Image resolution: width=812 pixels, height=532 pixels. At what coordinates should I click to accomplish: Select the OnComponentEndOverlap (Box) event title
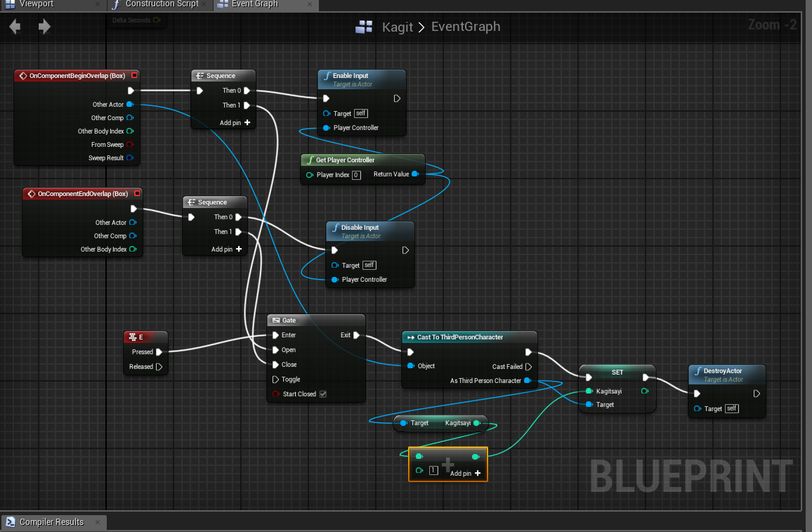pyautogui.click(x=83, y=194)
